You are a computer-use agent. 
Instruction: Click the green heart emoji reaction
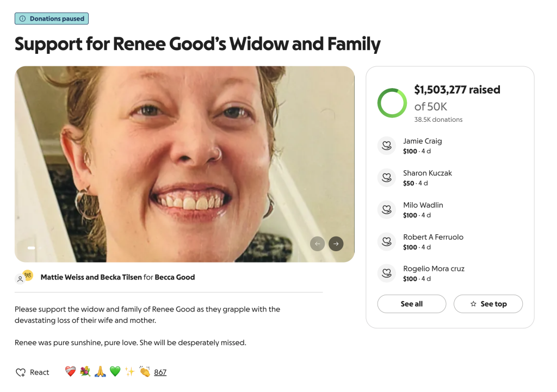[x=114, y=372]
